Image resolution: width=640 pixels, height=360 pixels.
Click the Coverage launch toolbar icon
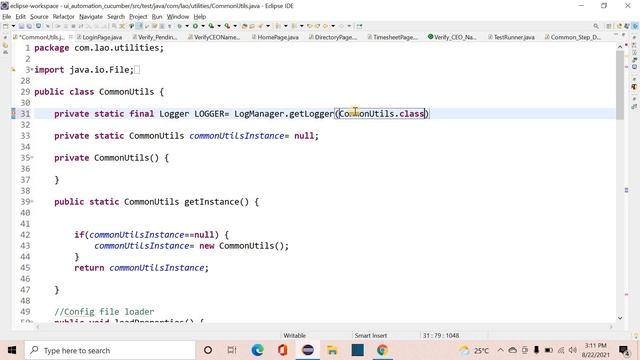point(211,26)
